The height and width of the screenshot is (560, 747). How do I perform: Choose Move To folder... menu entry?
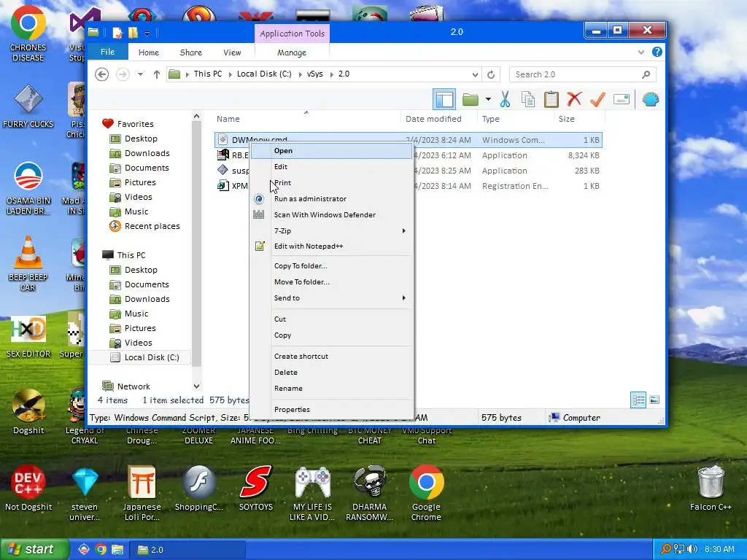pos(331,282)
